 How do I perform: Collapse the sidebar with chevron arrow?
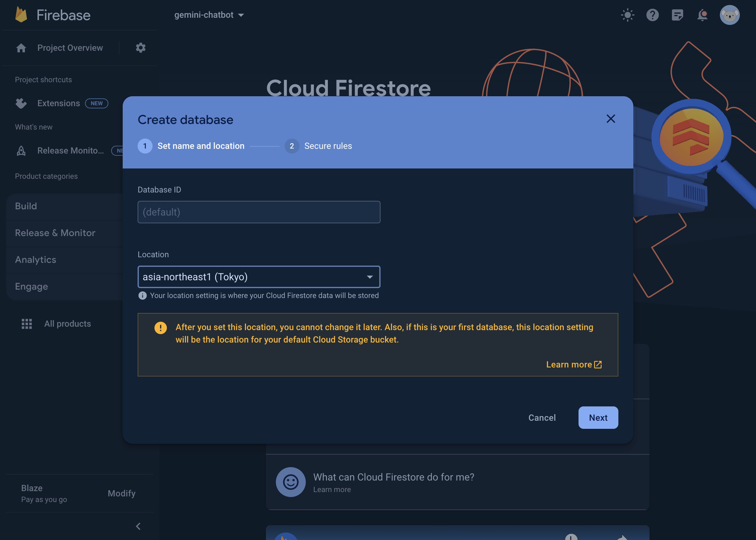point(138,526)
